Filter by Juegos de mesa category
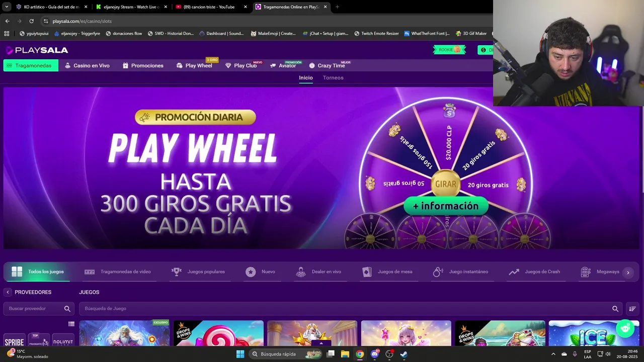644x362 pixels. coord(387,271)
